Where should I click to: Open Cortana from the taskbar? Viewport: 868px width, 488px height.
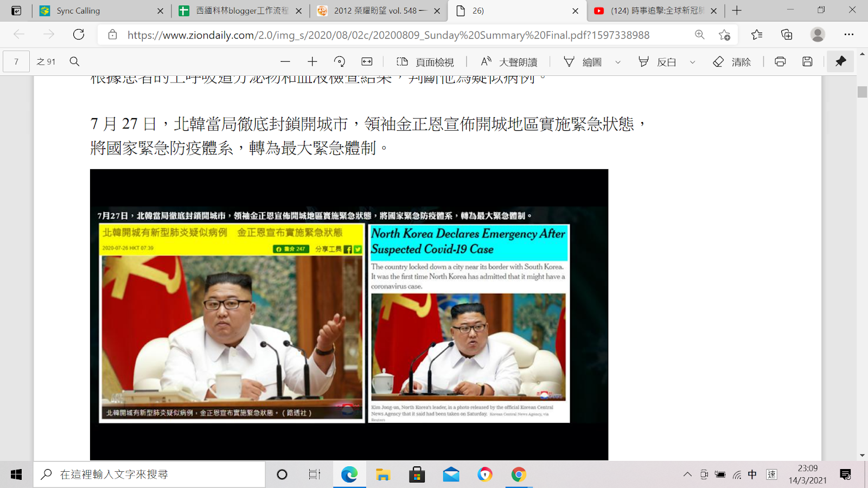282,474
